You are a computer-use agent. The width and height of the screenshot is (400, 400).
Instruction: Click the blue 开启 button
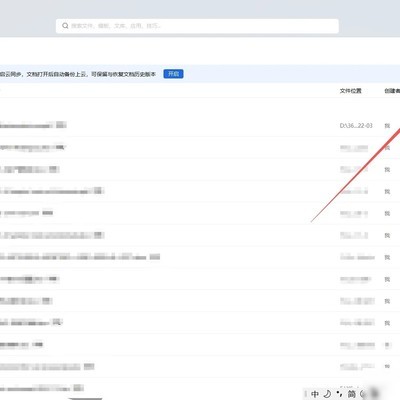(173, 74)
